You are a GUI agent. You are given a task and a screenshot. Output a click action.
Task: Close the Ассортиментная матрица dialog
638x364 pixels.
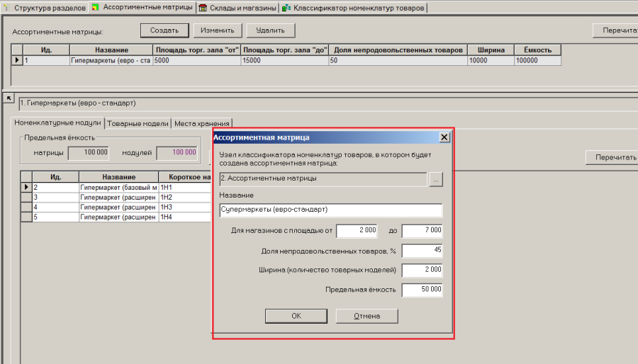(444, 137)
